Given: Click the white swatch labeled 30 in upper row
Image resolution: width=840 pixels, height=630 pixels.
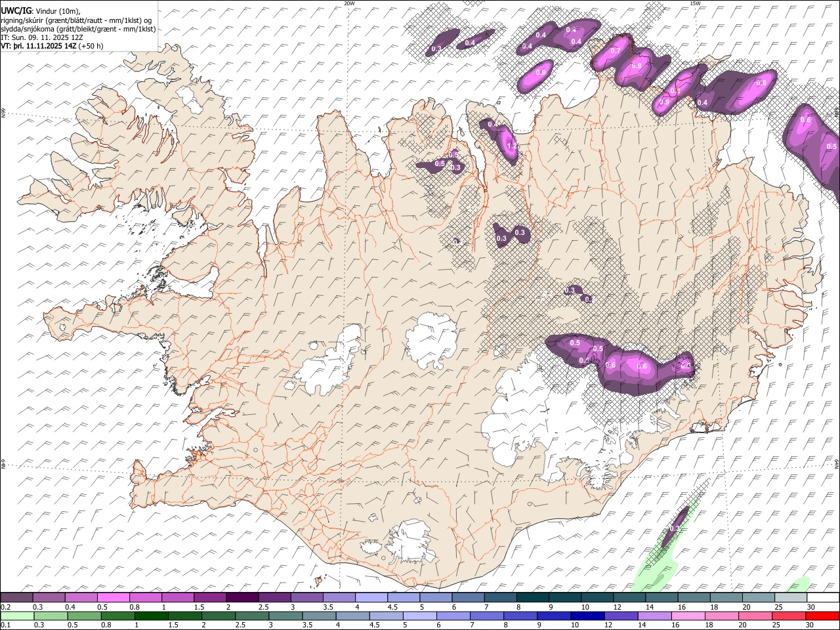Looking at the screenshot, I should (823, 598).
